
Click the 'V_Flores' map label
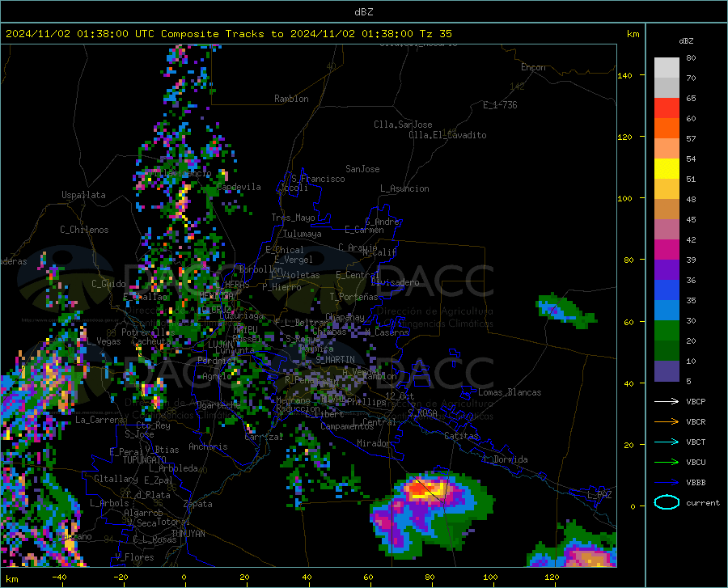click(134, 557)
